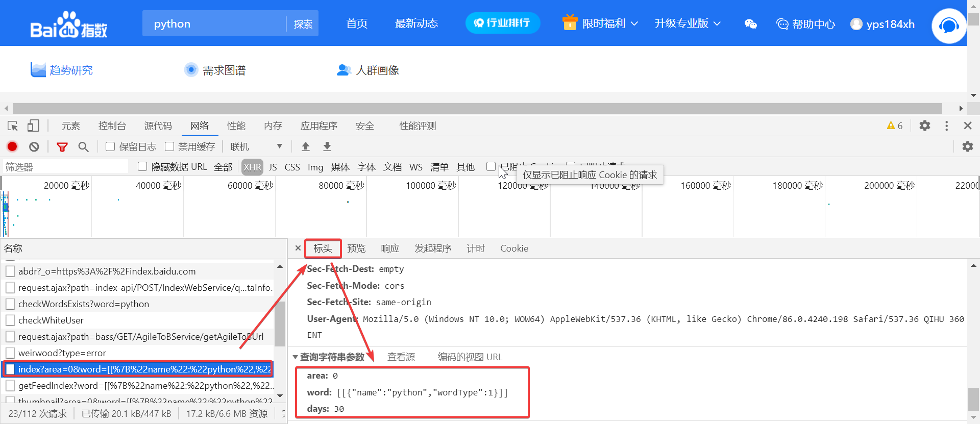Image resolution: width=980 pixels, height=424 pixels.
Task: Open the DevTools three-dot customize menu
Action: (946, 126)
